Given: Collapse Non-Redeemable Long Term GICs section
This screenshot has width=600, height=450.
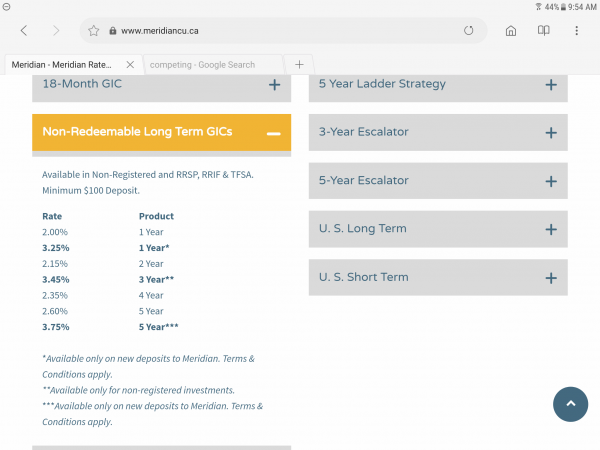Looking at the screenshot, I should [274, 133].
